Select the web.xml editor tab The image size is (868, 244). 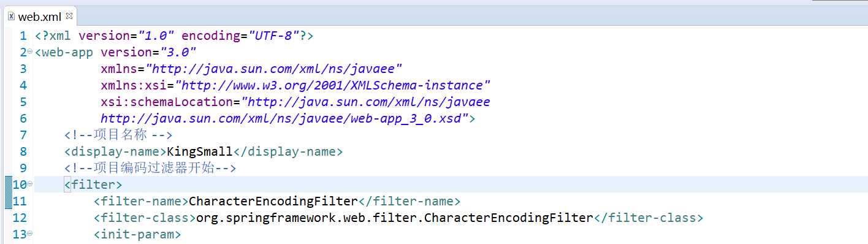click(41, 16)
